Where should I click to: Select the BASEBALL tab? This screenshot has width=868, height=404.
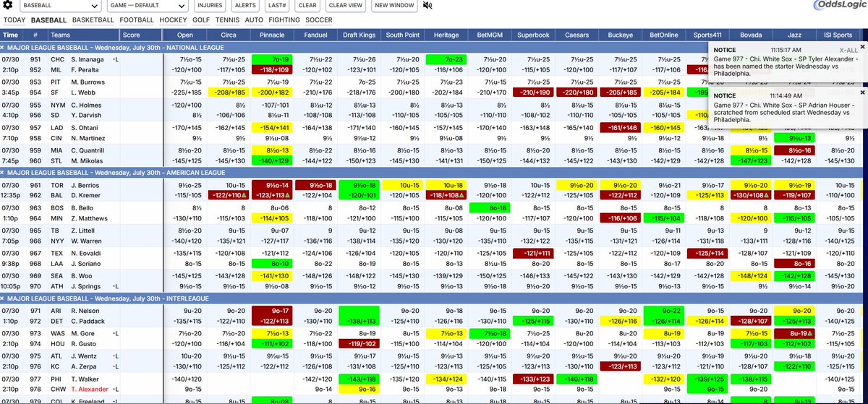point(49,20)
